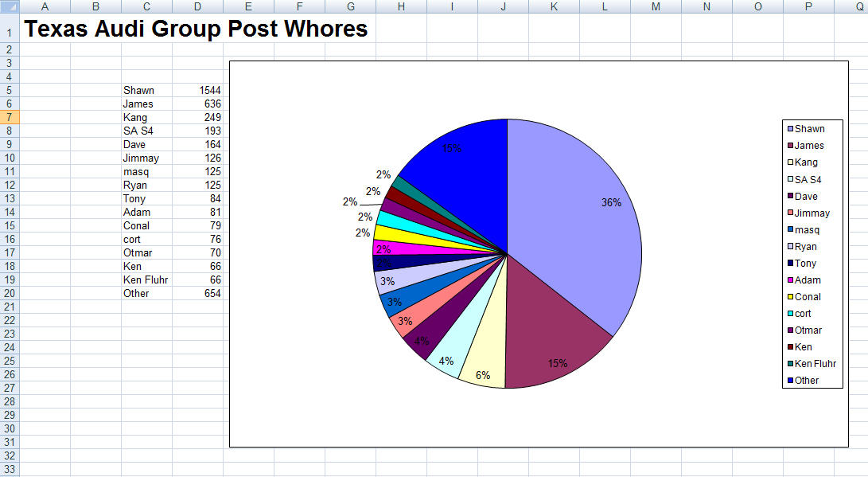The image size is (868, 477).
Task: Select row 33 header
Action: point(10,469)
